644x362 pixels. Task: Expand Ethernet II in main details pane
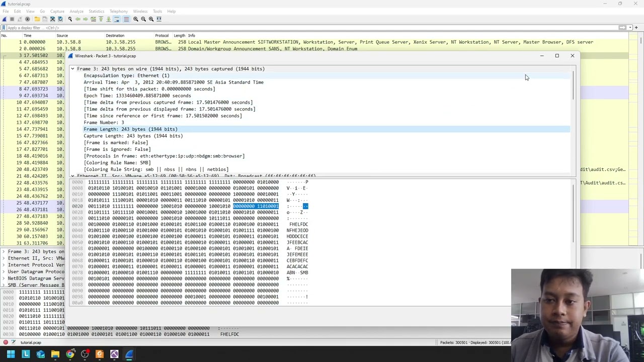click(x=4, y=258)
